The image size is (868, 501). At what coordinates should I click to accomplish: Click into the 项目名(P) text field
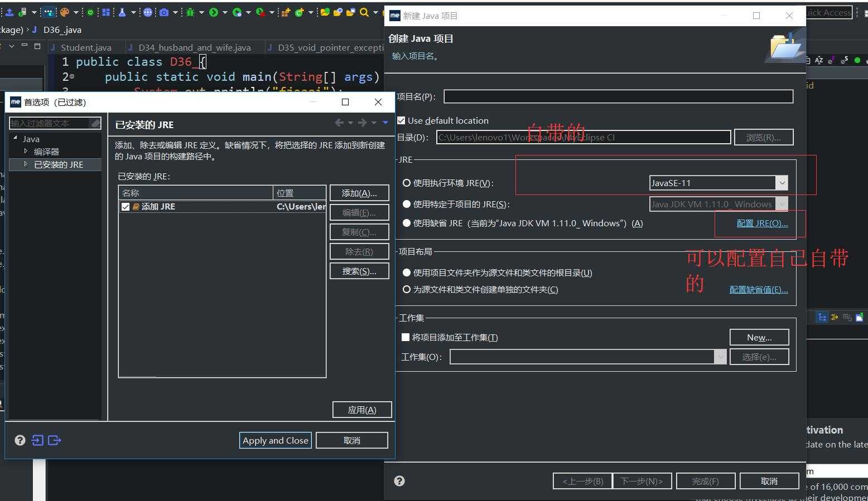(x=618, y=96)
